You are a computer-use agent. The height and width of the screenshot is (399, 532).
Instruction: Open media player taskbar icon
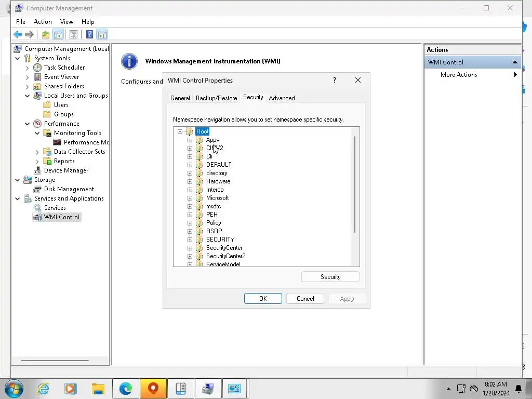coord(71,389)
